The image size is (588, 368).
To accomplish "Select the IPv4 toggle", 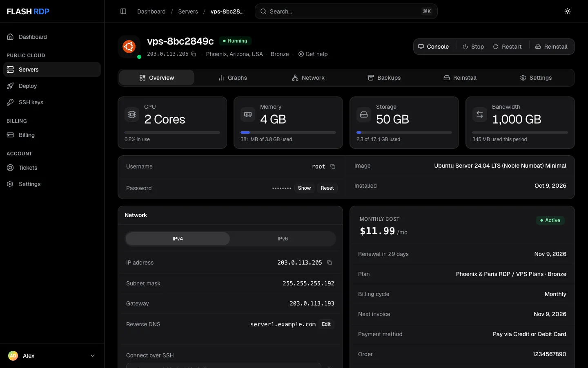I will 178,239.
